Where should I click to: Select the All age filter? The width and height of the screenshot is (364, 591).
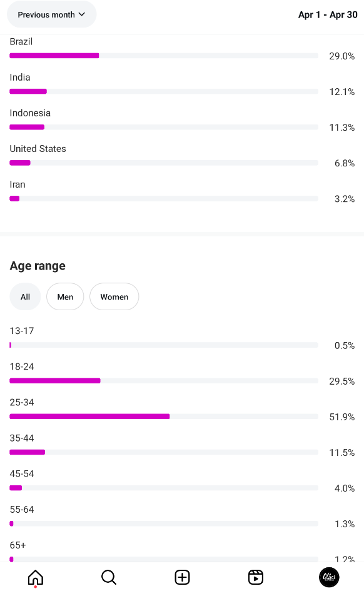pyautogui.click(x=25, y=296)
